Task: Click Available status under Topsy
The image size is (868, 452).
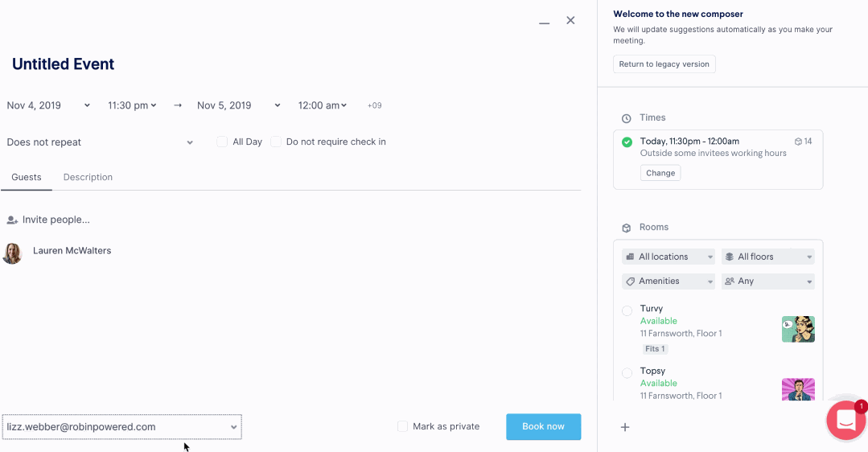Action: (658, 384)
